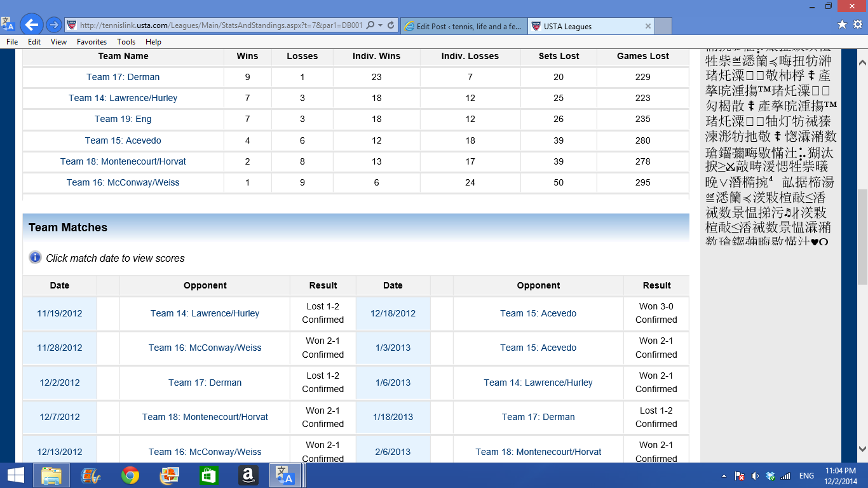The image size is (868, 488).
Task: Click the browser Back arrow button
Action: click(31, 25)
